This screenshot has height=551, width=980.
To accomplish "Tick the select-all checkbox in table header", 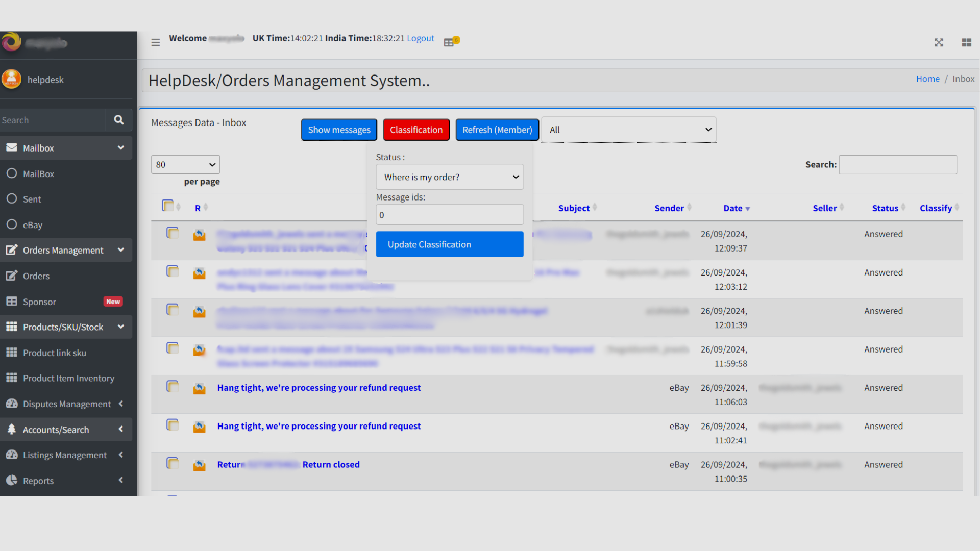I will pyautogui.click(x=167, y=206).
